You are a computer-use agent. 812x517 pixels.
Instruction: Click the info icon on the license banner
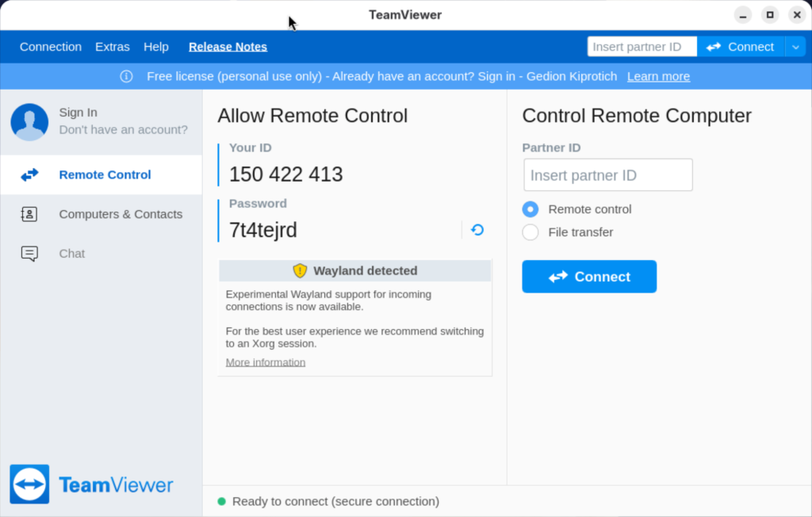[126, 76]
